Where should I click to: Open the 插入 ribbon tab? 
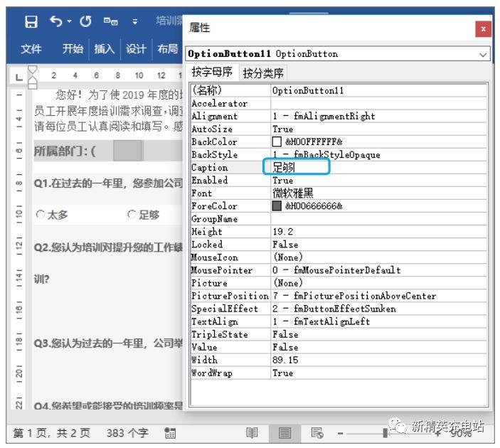point(105,49)
